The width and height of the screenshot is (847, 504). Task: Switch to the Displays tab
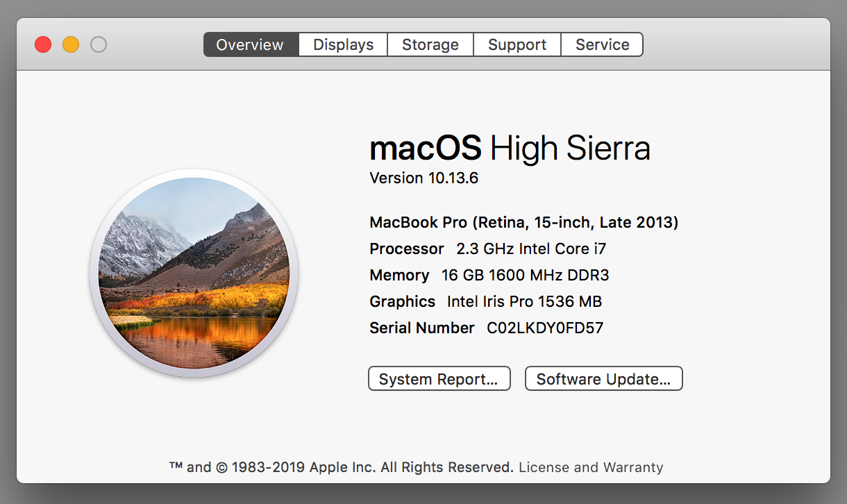click(x=343, y=44)
